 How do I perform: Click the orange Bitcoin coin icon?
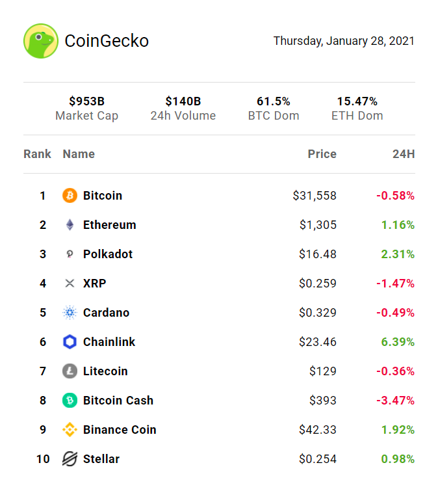(x=70, y=196)
